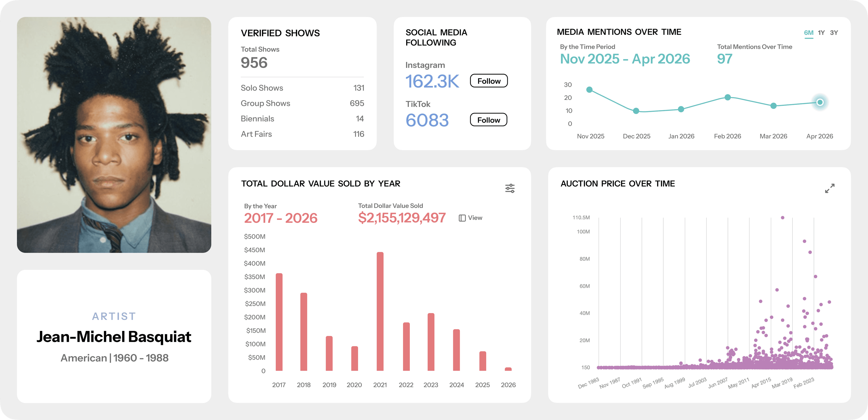The height and width of the screenshot is (420, 868).
Task: Follow the artist on Instagram
Action: click(x=488, y=81)
